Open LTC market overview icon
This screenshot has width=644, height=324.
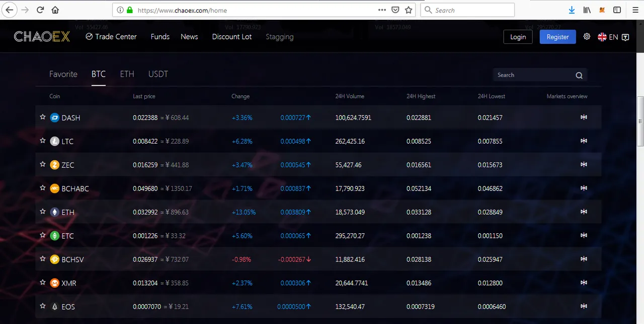584,141
